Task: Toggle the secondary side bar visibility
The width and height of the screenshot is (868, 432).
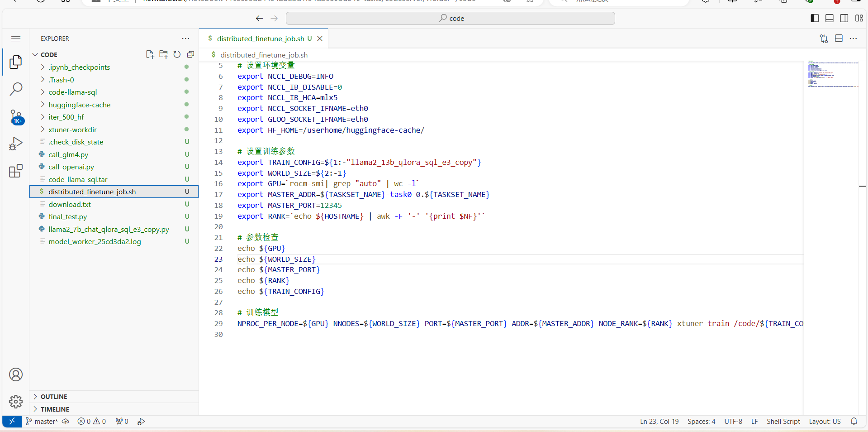Action: (844, 18)
